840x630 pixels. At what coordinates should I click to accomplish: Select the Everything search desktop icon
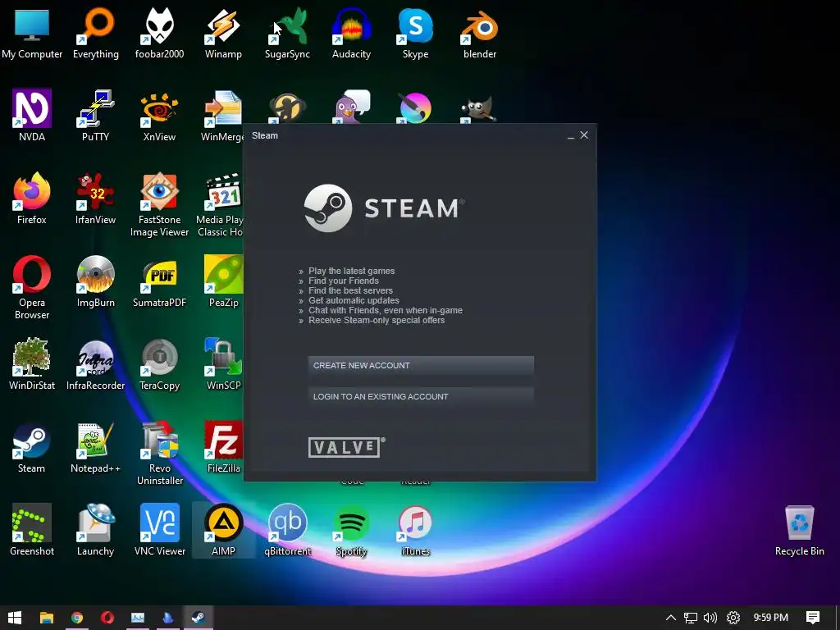[x=96, y=33]
